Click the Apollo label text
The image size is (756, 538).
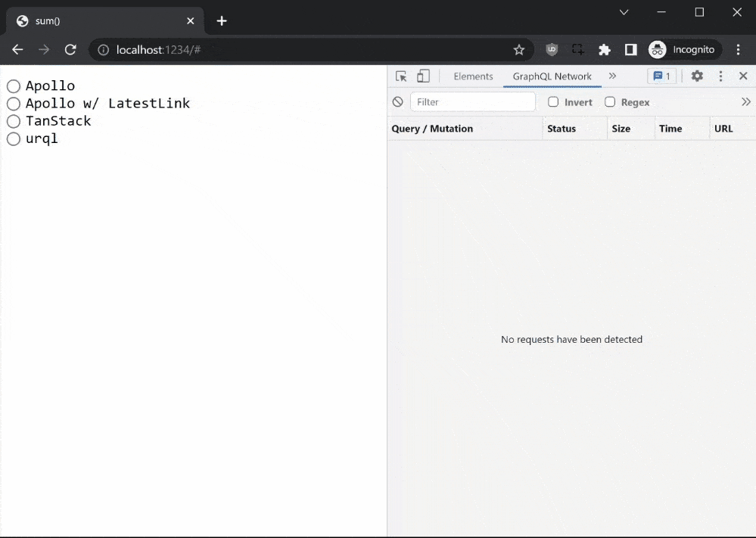click(50, 86)
